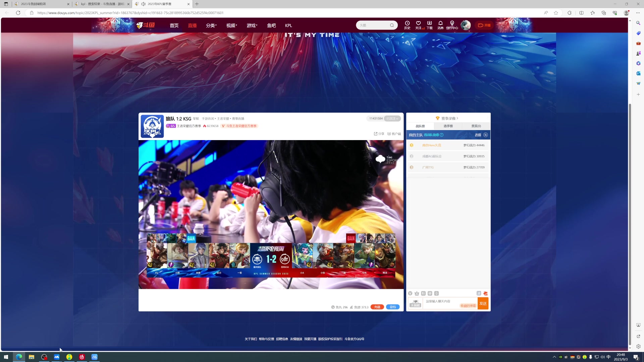This screenshot has height=362, width=644.
Task: Expand the 分类 dropdown menu
Action: point(211,25)
